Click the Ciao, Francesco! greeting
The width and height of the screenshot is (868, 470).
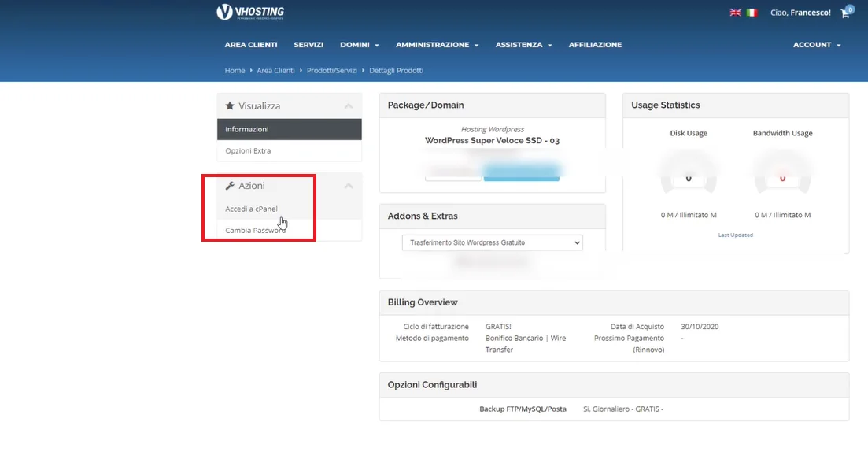[x=800, y=12]
